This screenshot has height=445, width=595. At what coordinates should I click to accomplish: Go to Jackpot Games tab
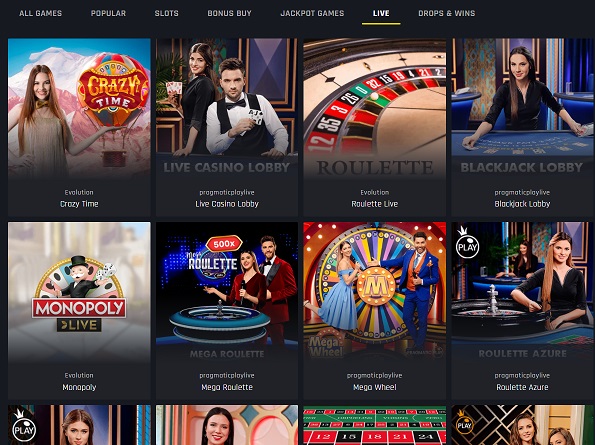coord(312,13)
